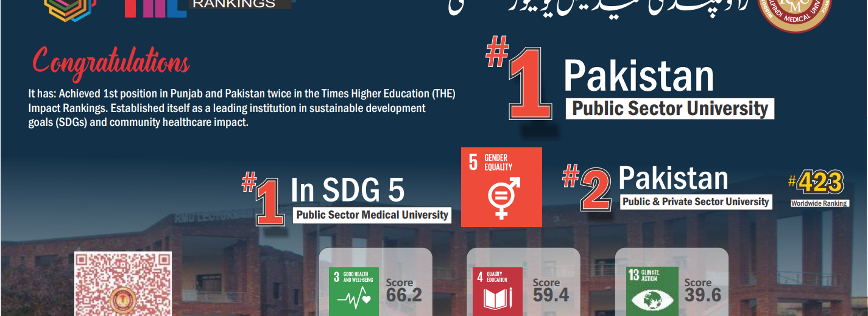Click the THE logo beside RANKINGS

coord(155,8)
